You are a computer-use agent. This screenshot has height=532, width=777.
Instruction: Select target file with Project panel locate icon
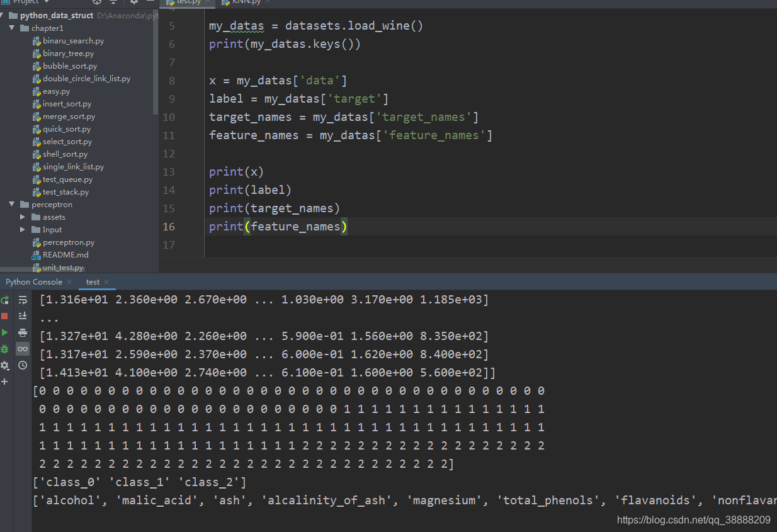(x=96, y=3)
